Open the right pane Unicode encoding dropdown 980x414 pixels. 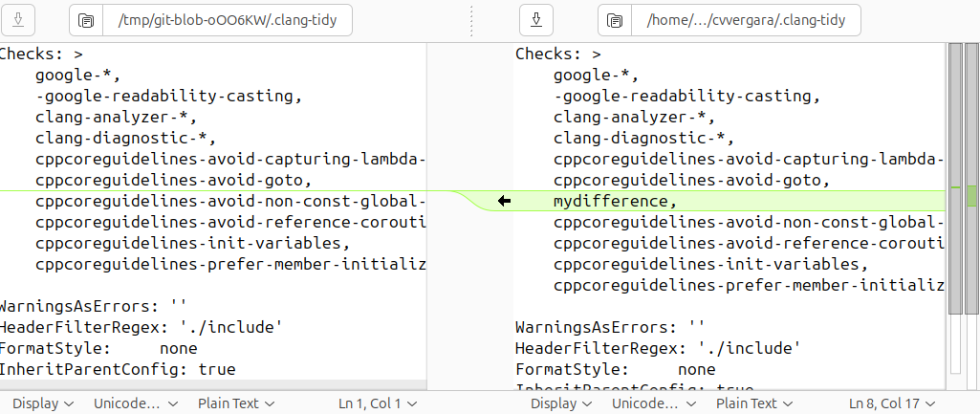(651, 403)
